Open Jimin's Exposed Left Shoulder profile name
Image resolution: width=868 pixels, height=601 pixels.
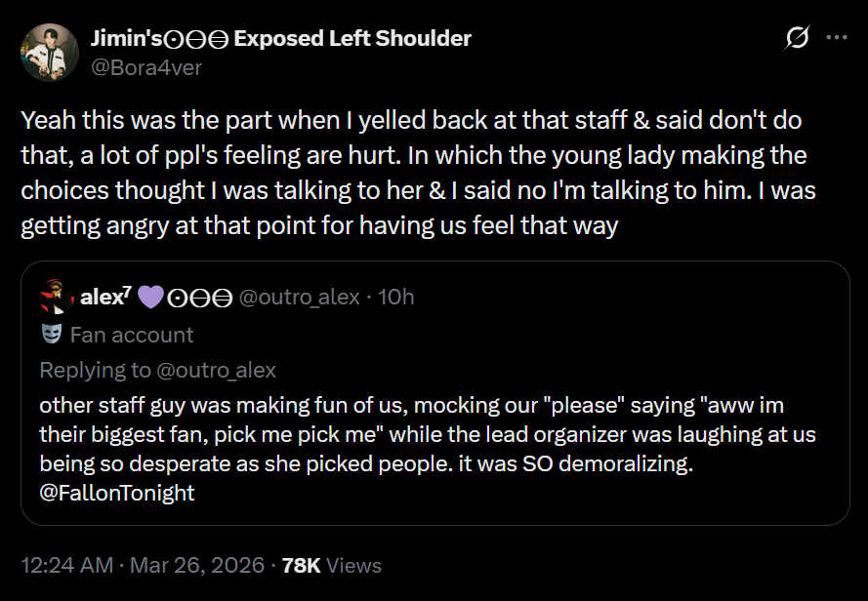(281, 39)
